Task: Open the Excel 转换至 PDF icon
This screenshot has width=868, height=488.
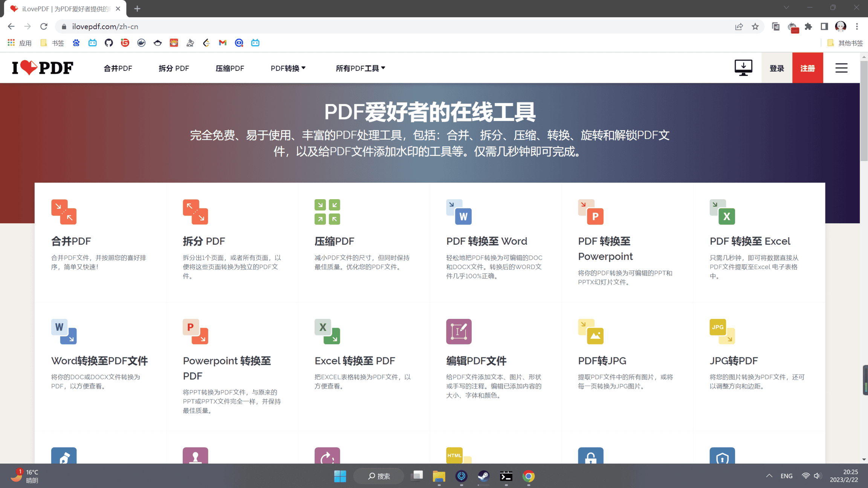Action: [x=327, y=331]
